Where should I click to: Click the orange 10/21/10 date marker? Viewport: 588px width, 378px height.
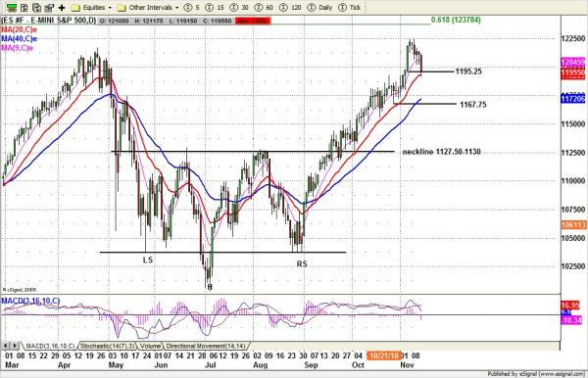pyautogui.click(x=383, y=355)
